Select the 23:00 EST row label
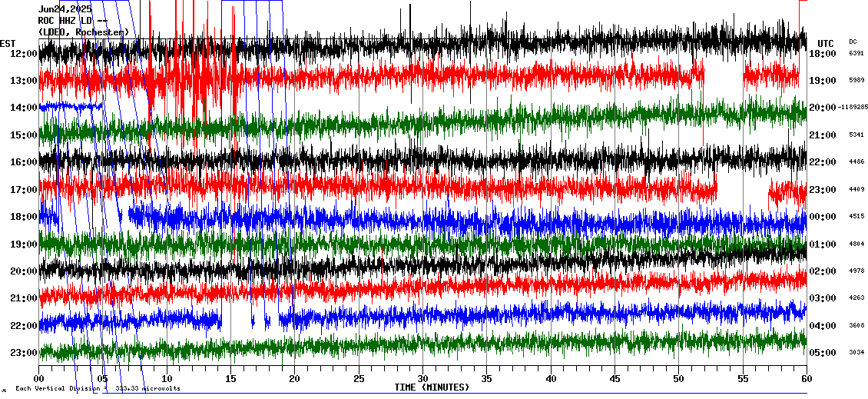This screenshot has height=399, width=868. click(25, 353)
